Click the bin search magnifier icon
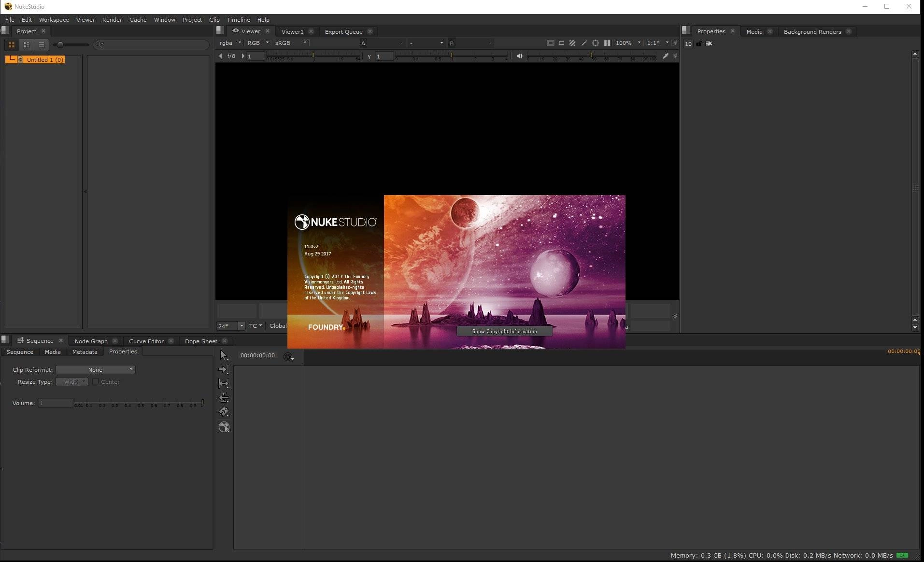Image resolution: width=924 pixels, height=562 pixels. coord(100,44)
